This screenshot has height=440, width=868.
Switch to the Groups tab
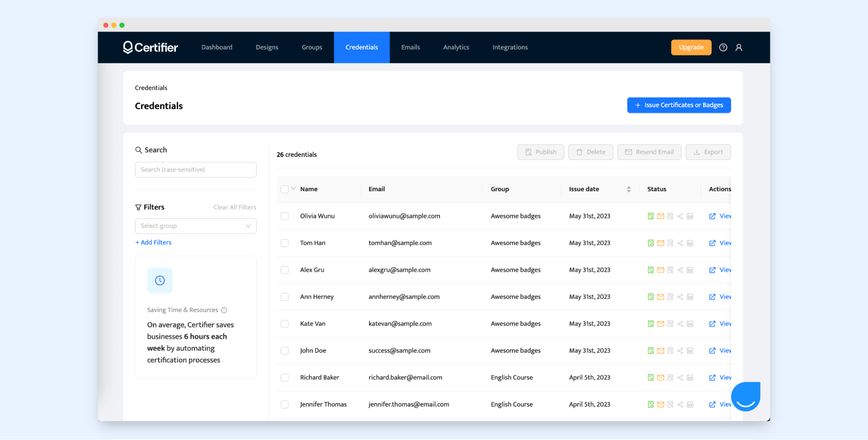(312, 47)
